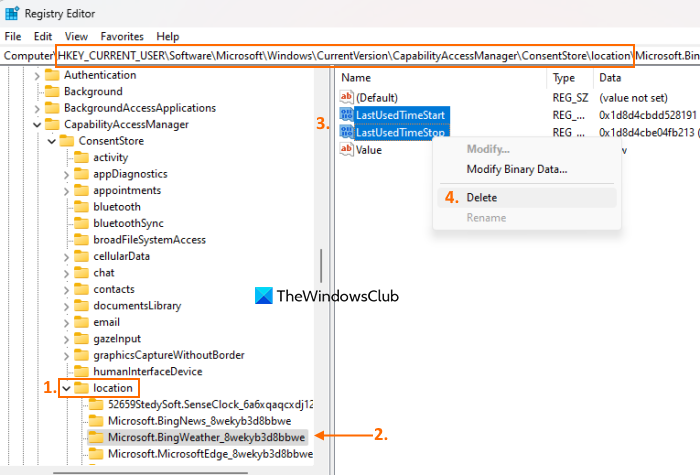The width and height of the screenshot is (700, 475).
Task: Open the Edit menu
Action: (43, 37)
